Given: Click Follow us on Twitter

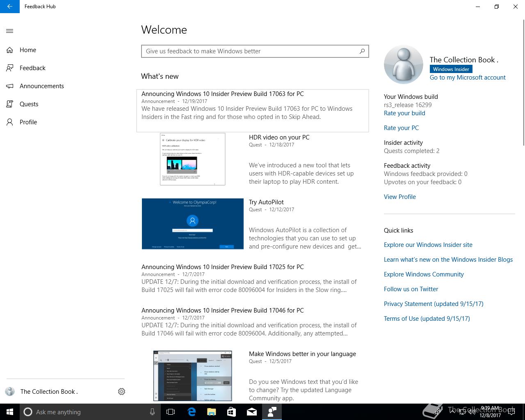Looking at the screenshot, I should 411,289.
